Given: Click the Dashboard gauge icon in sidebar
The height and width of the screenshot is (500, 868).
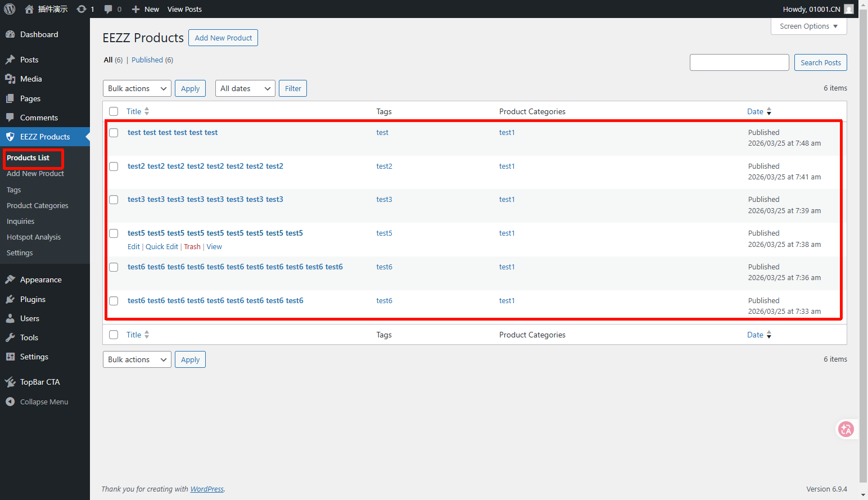Looking at the screenshot, I should [10, 34].
